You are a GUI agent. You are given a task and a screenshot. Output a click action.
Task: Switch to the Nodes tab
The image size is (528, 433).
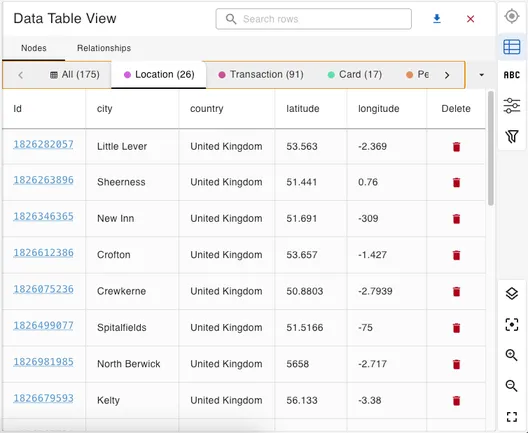point(34,48)
